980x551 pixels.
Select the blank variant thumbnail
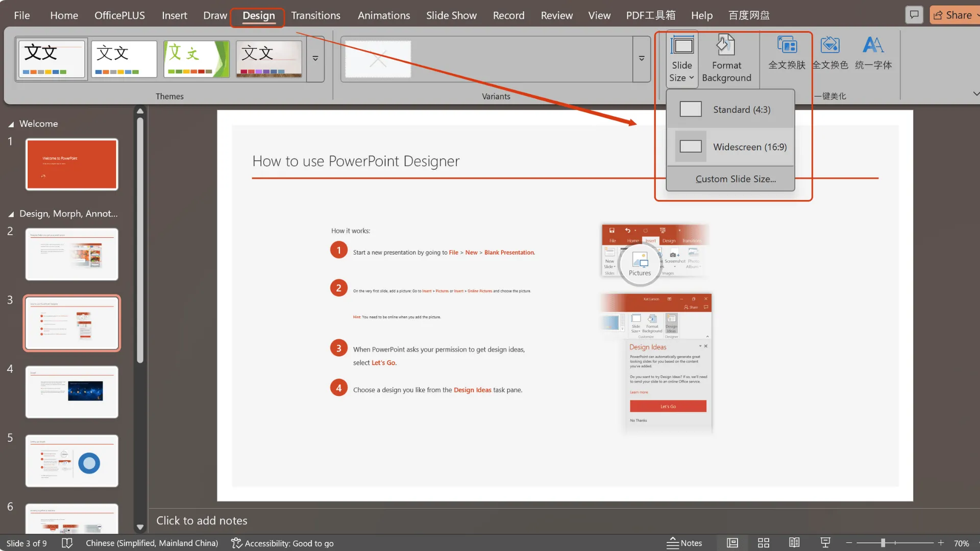tap(378, 59)
